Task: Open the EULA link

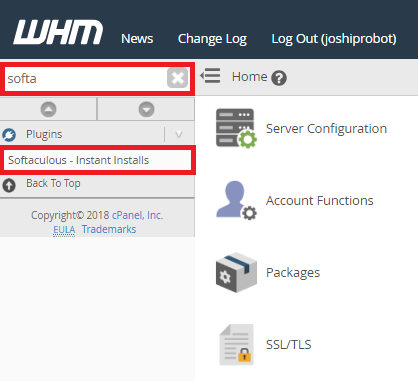Action: coord(64,230)
